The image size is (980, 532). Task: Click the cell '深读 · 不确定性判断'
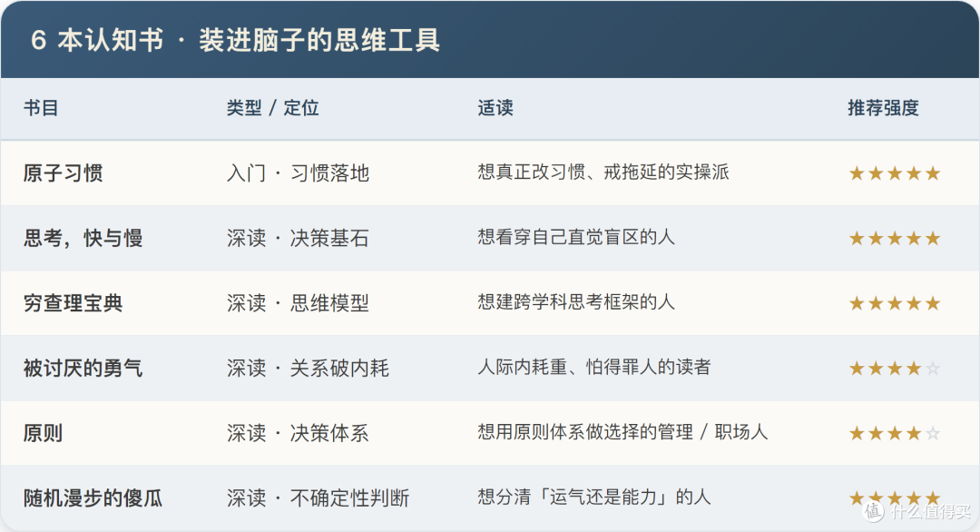[x=318, y=498]
